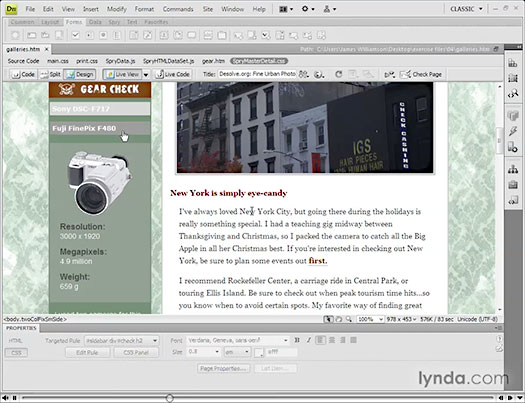Open Preview in Browser globe icon
This screenshot has width=525, height=403.
coord(319,74)
